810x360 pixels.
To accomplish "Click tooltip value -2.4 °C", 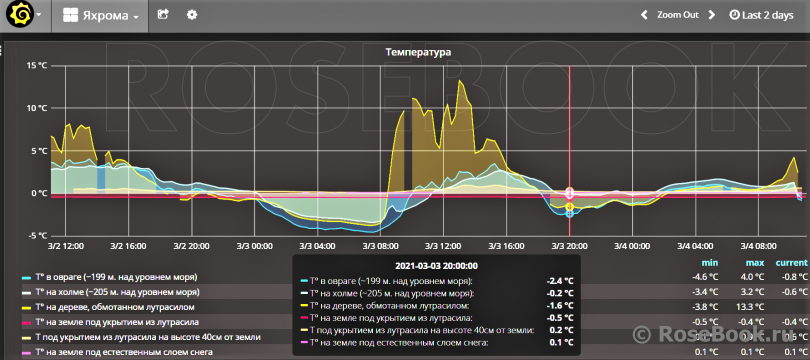I will [x=560, y=281].
